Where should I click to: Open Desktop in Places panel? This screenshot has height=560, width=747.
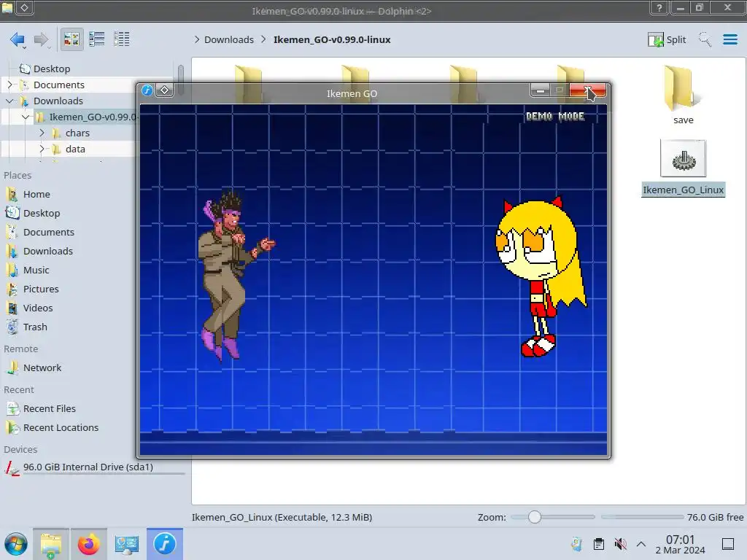(42, 214)
